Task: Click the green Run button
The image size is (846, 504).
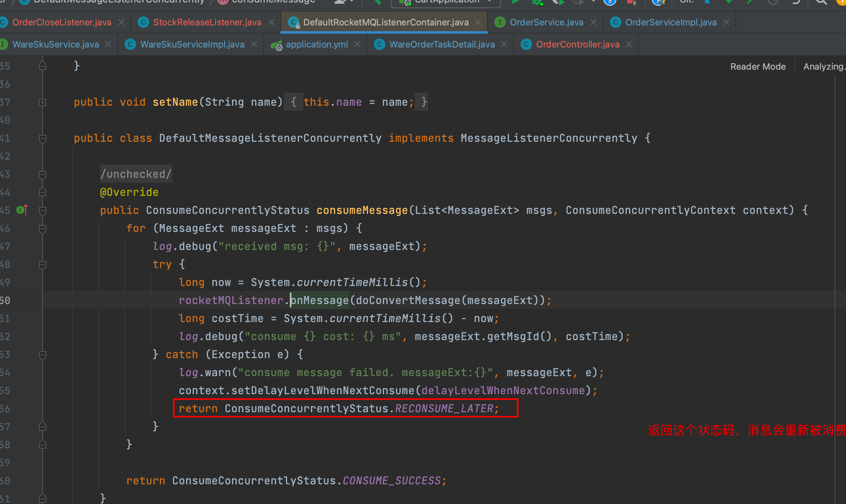Action: tap(516, 2)
